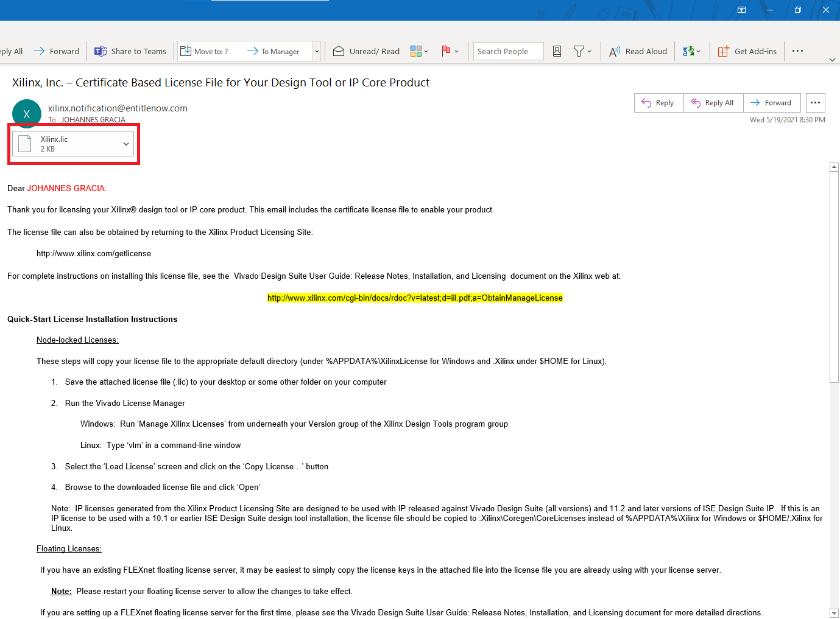Screen dimensions: 840x619
Task: Click recipient JOHANNES GRACIA in the To line
Action: coord(93,120)
